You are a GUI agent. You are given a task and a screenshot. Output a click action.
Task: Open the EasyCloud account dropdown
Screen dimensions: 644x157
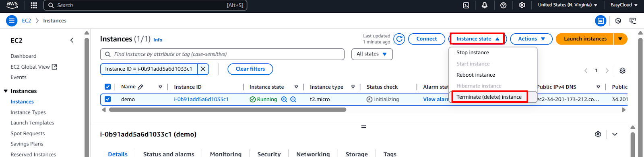624,5
